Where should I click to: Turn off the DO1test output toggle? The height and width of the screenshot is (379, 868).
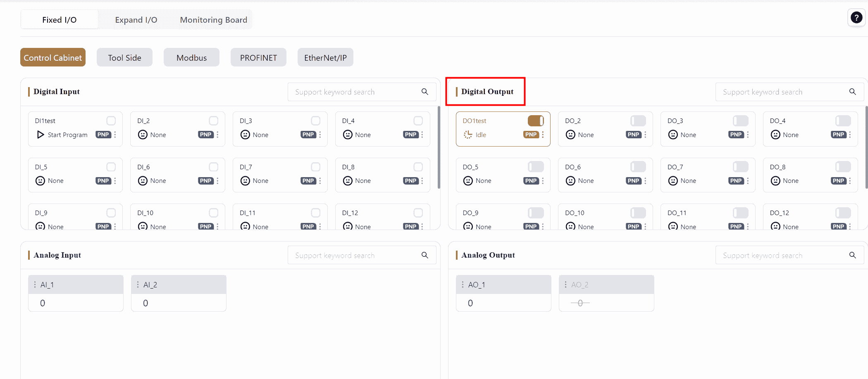coord(536,121)
